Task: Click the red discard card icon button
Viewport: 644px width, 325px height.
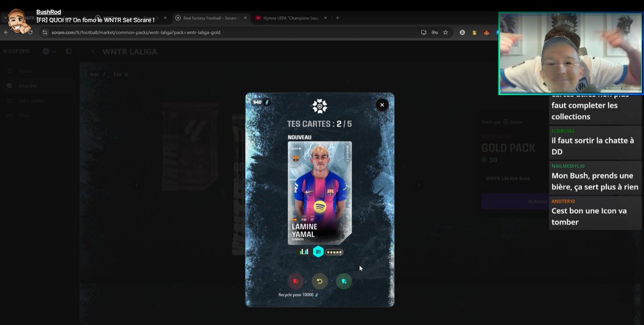Action: 295,280
